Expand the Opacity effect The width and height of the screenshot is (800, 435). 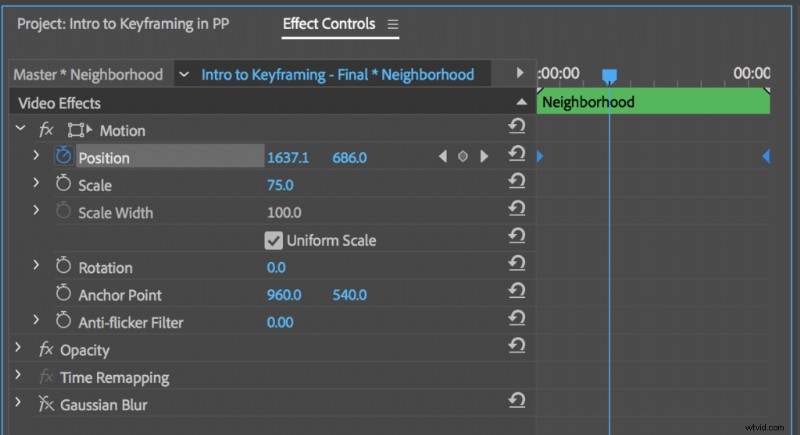click(x=18, y=348)
